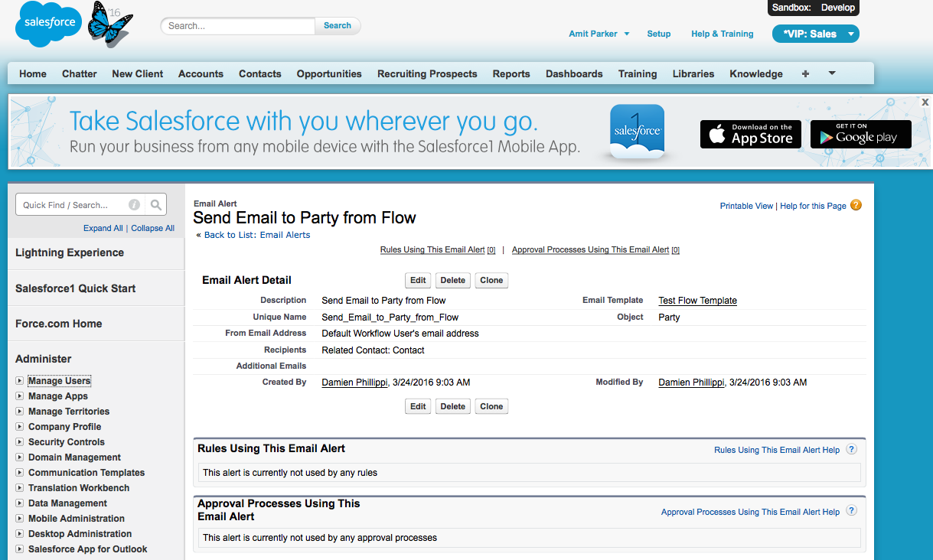Click help icon beside Approval Processes Help
The width and height of the screenshot is (933, 560).
pos(852,511)
